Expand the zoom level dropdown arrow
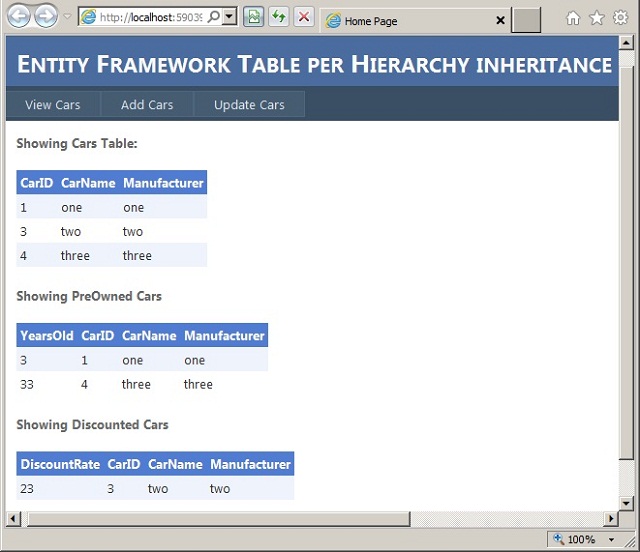The image size is (640, 552). (x=611, y=540)
